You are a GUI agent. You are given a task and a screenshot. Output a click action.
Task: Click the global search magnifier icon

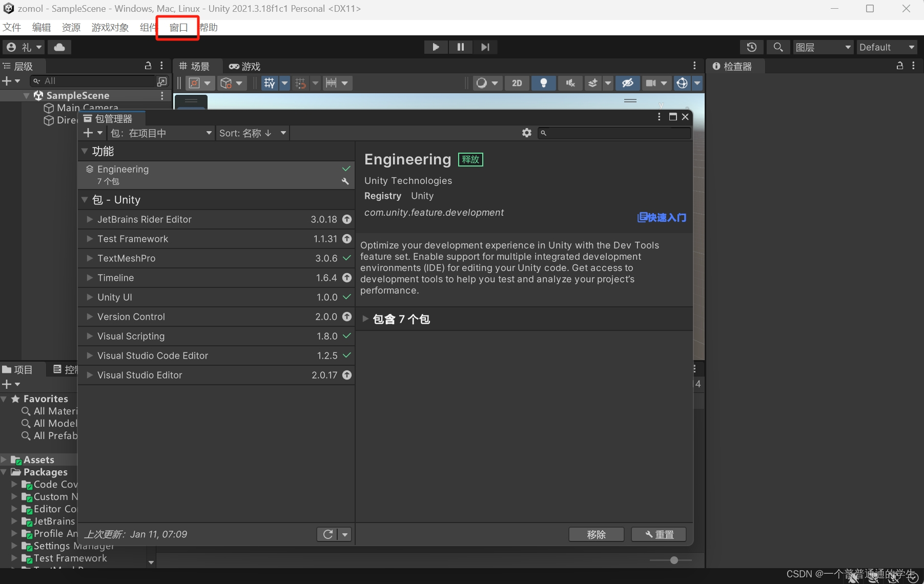pos(778,47)
